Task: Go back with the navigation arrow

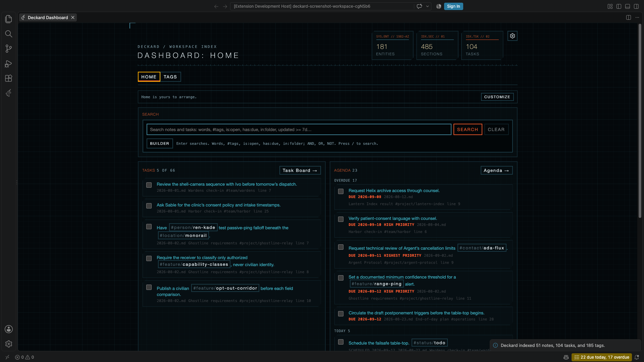Action: [x=216, y=6]
